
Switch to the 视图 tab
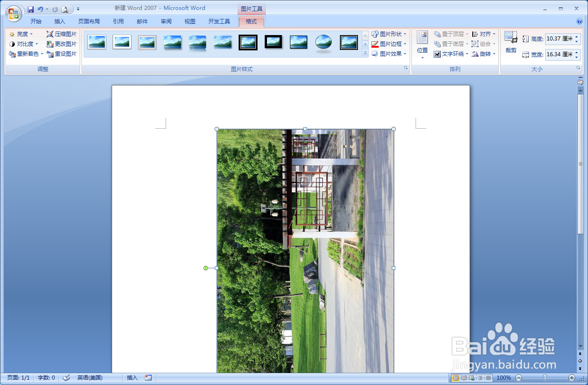click(190, 21)
